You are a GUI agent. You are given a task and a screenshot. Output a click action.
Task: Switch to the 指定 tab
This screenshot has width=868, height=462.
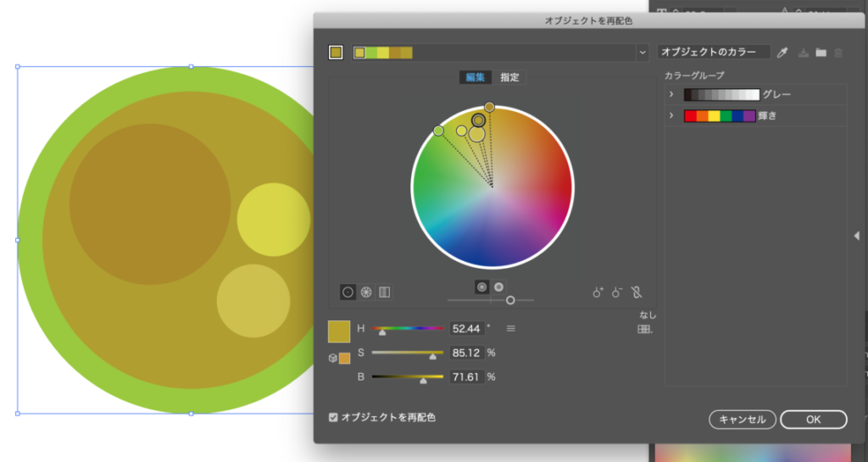point(509,77)
